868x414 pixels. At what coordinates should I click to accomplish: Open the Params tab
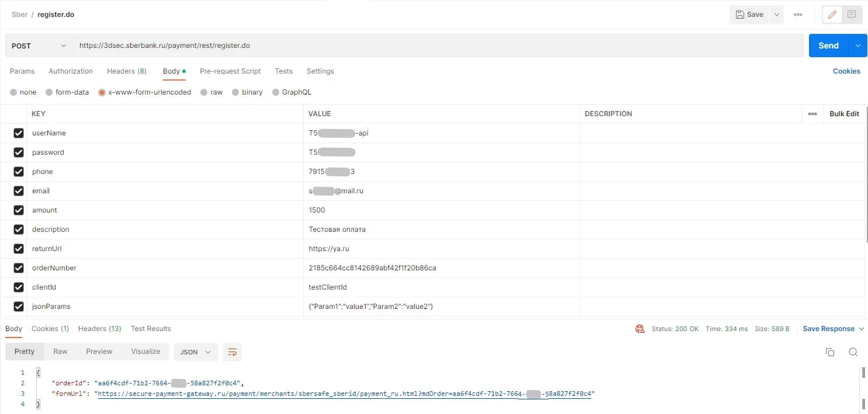coord(22,71)
